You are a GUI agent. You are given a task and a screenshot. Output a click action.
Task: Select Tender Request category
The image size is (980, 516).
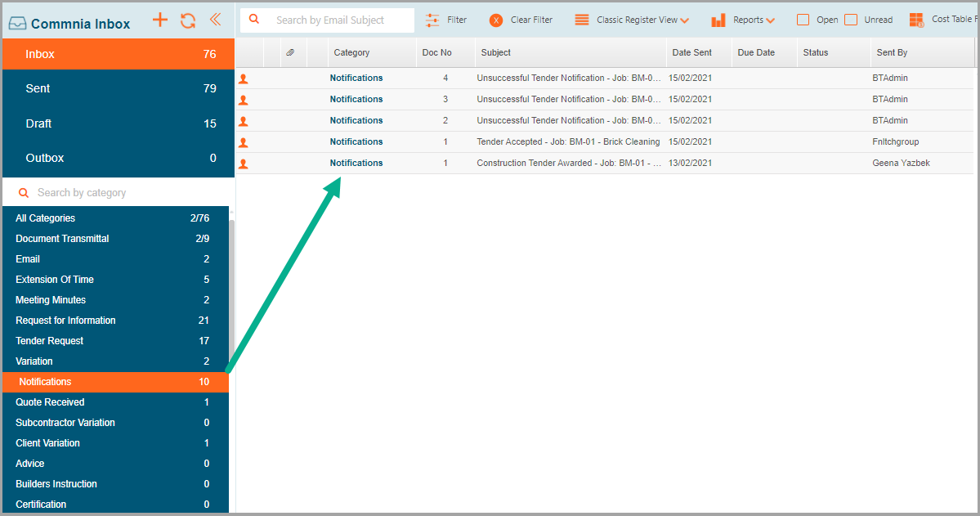click(115, 340)
